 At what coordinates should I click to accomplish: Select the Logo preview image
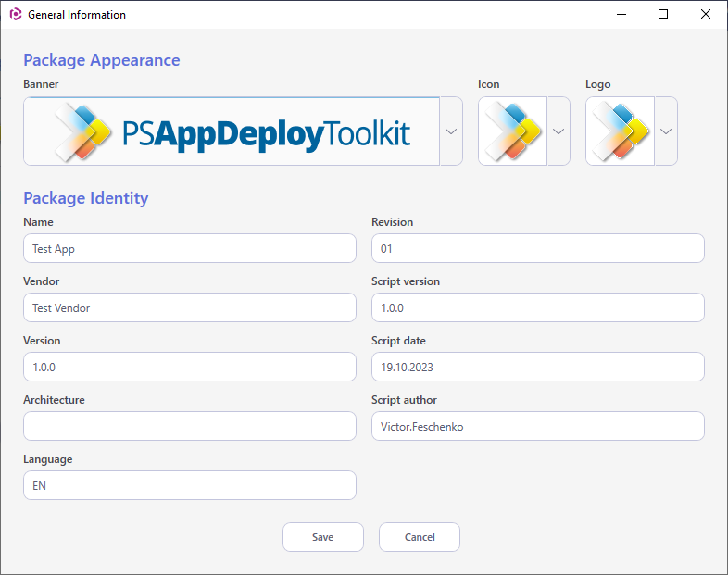621,131
